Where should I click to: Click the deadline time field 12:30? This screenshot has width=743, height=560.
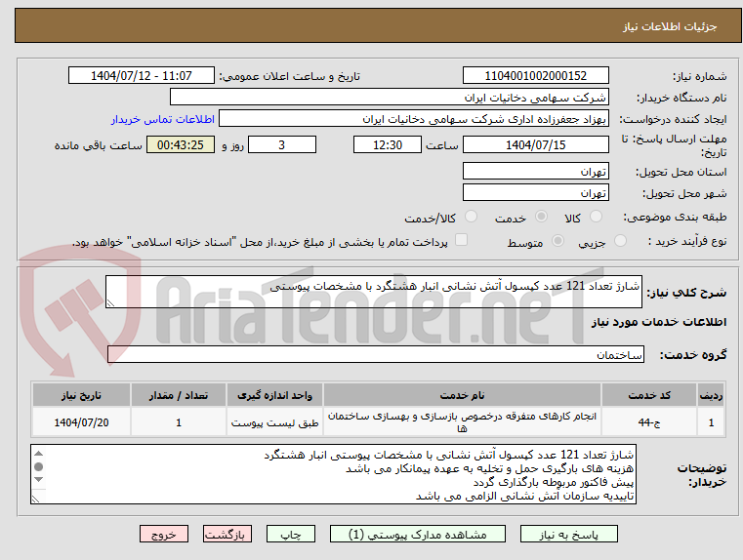(x=388, y=144)
